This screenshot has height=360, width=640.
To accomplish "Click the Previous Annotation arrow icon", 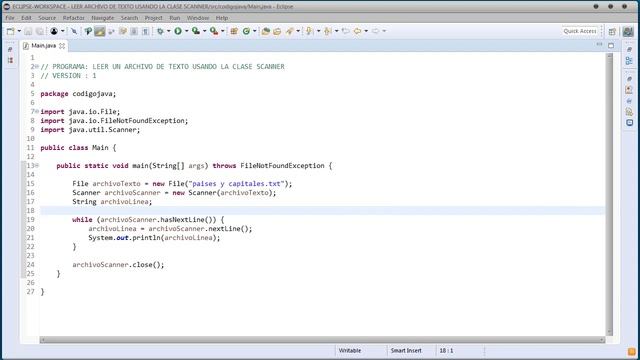I will click(327, 31).
